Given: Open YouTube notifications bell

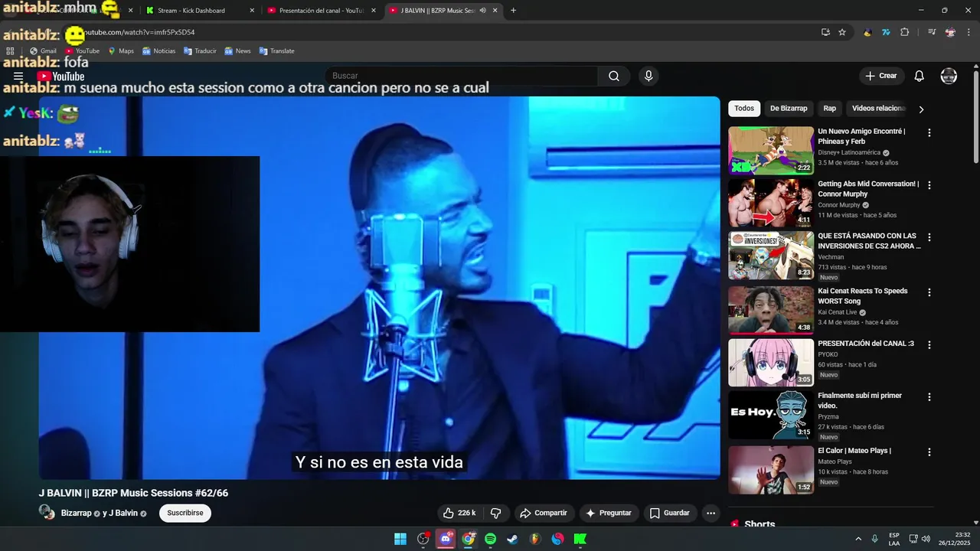Looking at the screenshot, I should click(x=920, y=76).
